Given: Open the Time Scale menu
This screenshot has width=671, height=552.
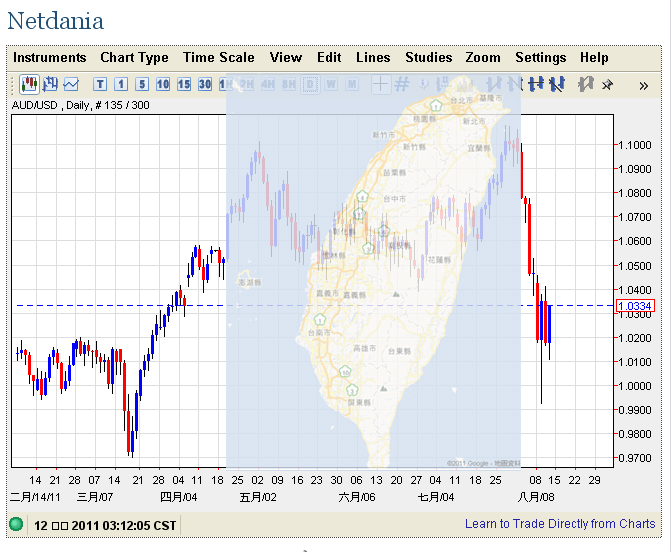Looking at the screenshot, I should pos(219,57).
